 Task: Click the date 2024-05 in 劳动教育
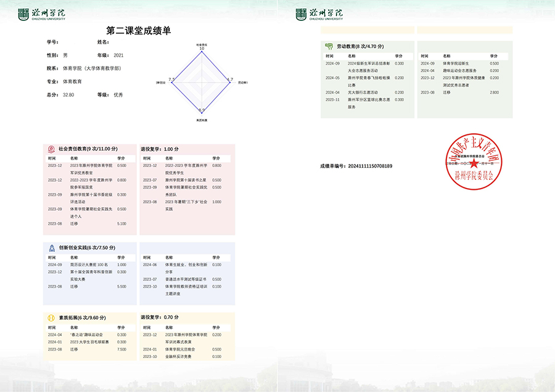[332, 78]
